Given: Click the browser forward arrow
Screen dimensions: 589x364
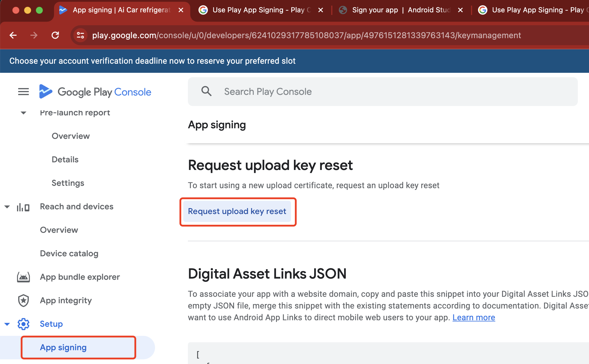Looking at the screenshot, I should pyautogui.click(x=34, y=35).
